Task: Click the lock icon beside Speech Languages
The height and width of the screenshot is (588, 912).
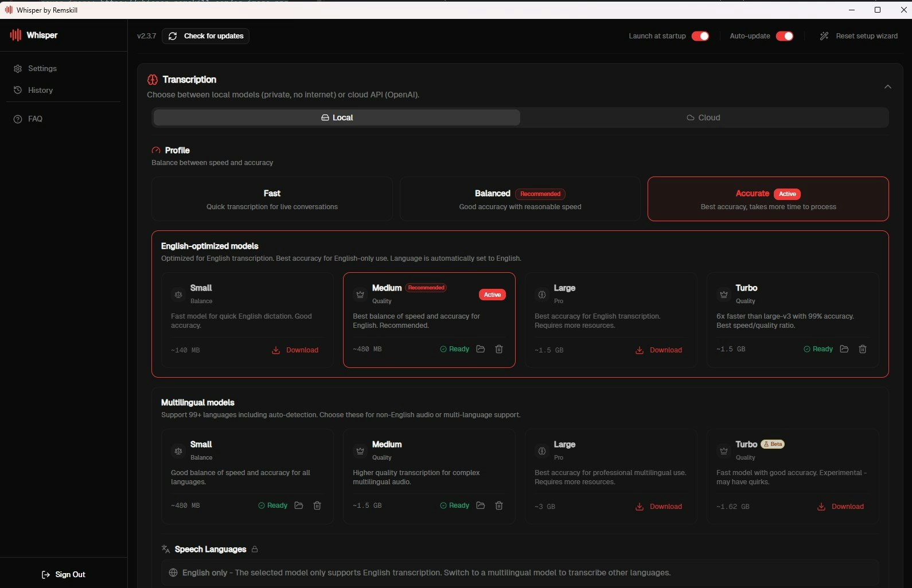Action: pos(255,549)
